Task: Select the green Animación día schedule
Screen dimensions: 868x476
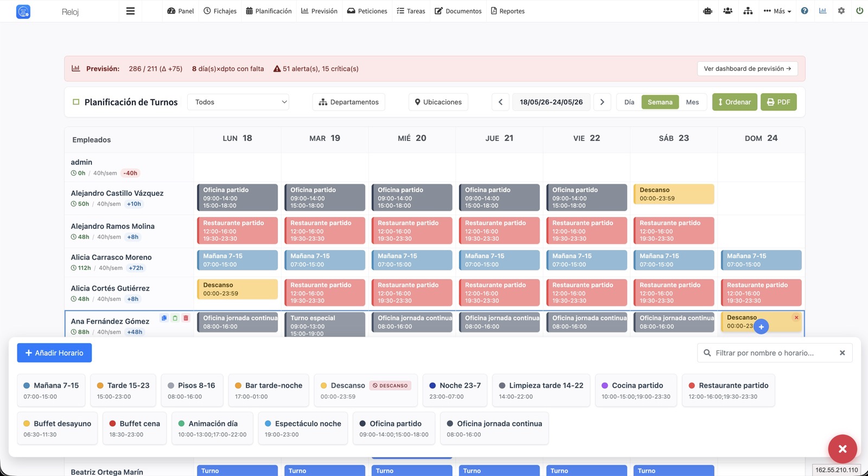Action: (x=212, y=428)
